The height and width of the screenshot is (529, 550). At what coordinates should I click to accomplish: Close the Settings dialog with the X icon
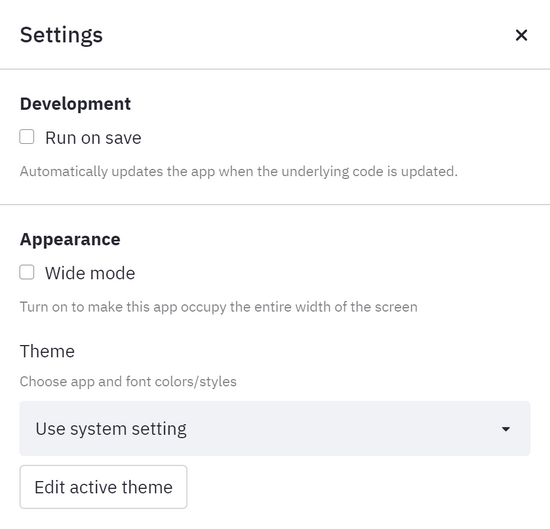[521, 35]
